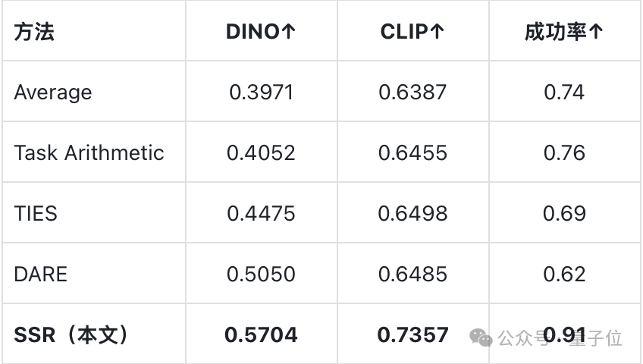
Task: Click the WeChat watermark logo icon
Action: pyautogui.click(x=481, y=337)
